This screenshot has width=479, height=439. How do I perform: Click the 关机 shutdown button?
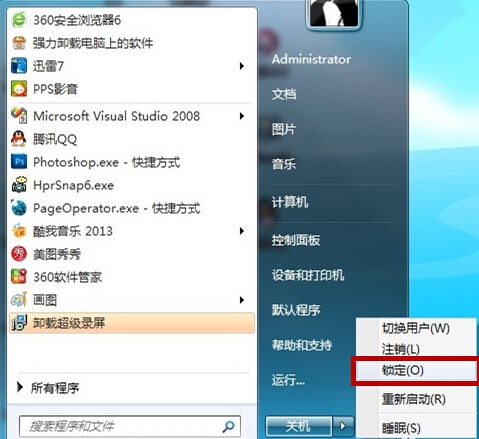pos(299,426)
